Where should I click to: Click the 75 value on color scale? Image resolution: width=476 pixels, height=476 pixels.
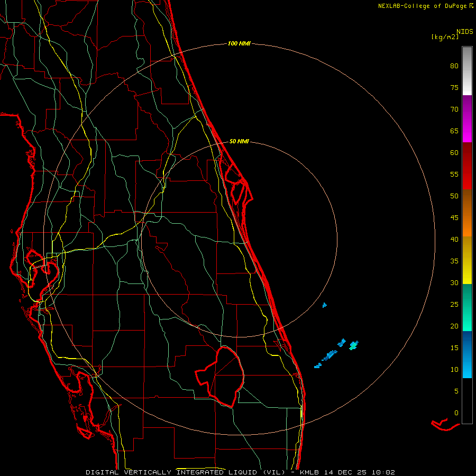pyautogui.click(x=454, y=88)
